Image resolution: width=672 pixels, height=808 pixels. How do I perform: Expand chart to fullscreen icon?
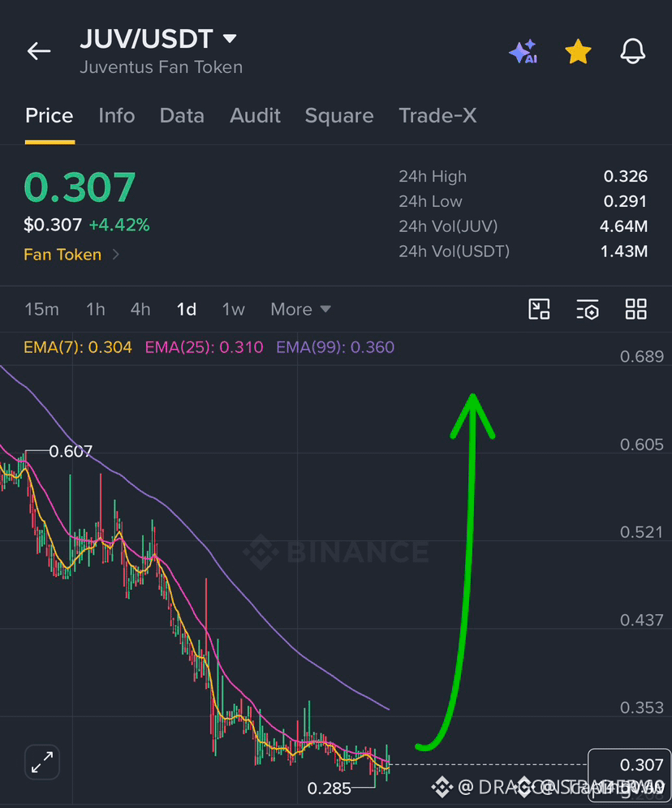click(42, 762)
